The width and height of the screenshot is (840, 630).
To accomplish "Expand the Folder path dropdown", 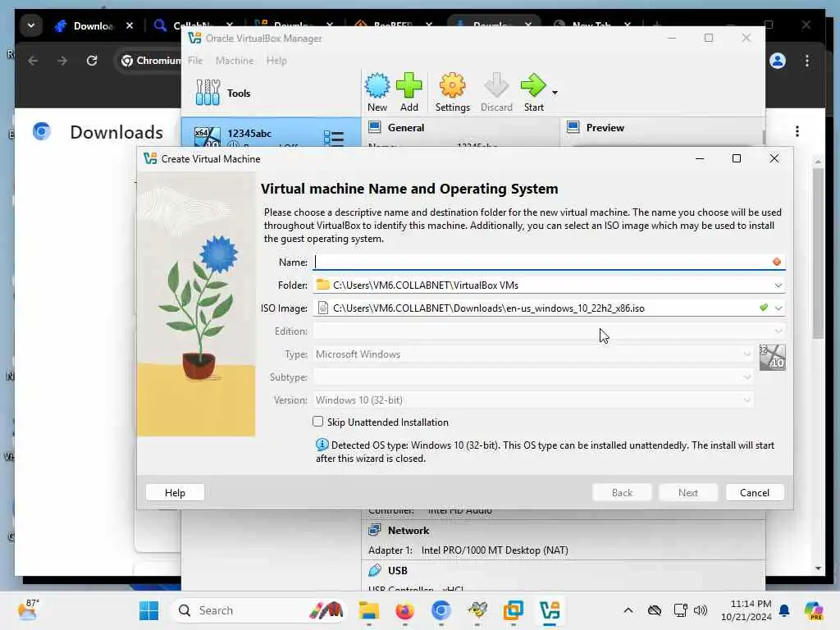I will point(778,285).
